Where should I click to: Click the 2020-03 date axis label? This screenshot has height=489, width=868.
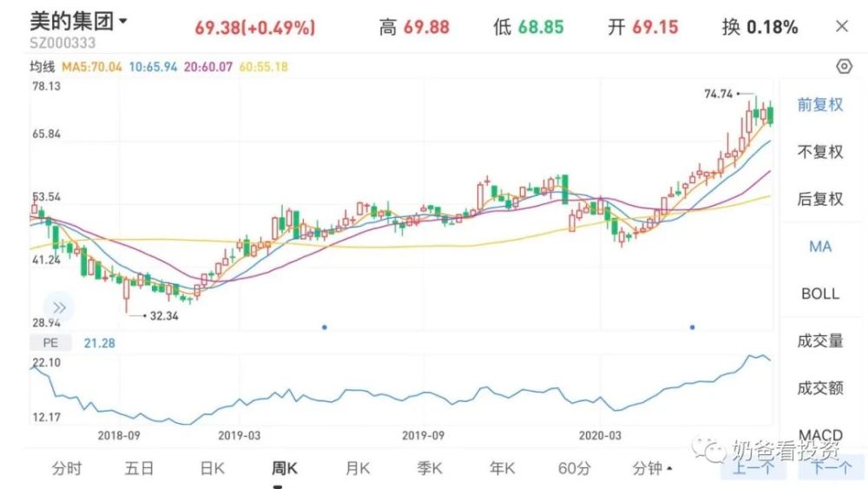pos(600,436)
